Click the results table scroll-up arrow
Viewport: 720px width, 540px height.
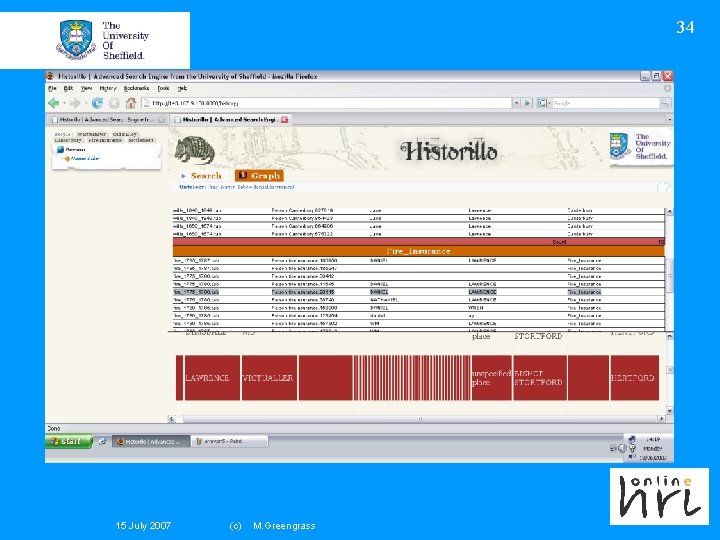(x=669, y=212)
